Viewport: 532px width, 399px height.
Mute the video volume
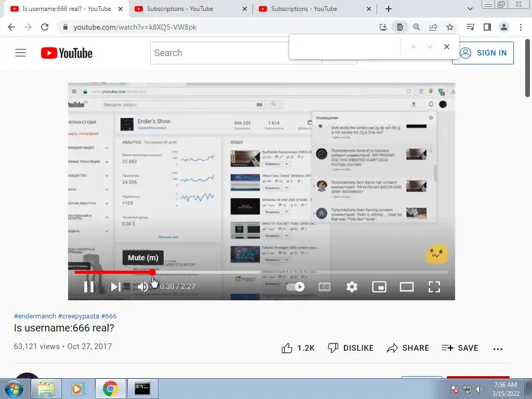(142, 287)
